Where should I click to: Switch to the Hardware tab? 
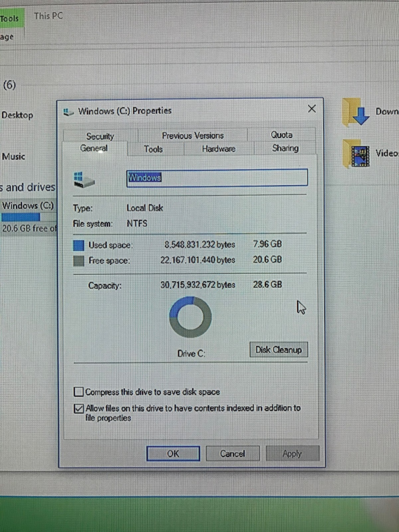point(219,149)
